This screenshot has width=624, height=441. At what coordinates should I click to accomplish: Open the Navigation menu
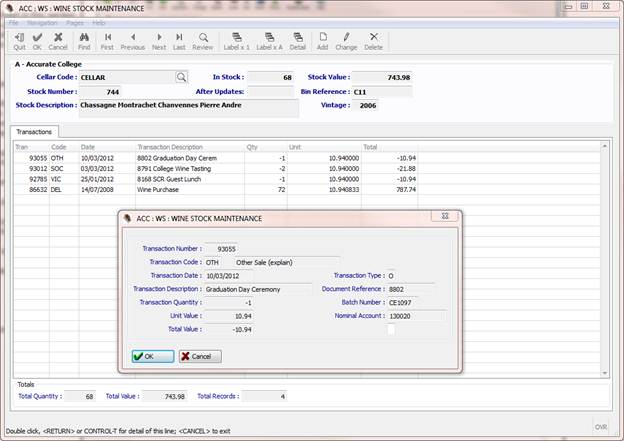pyautogui.click(x=42, y=22)
